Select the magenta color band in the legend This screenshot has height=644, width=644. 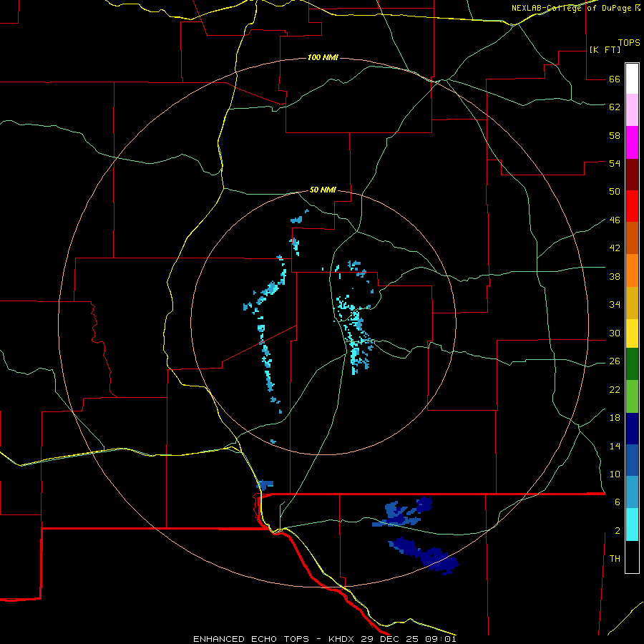click(632, 142)
